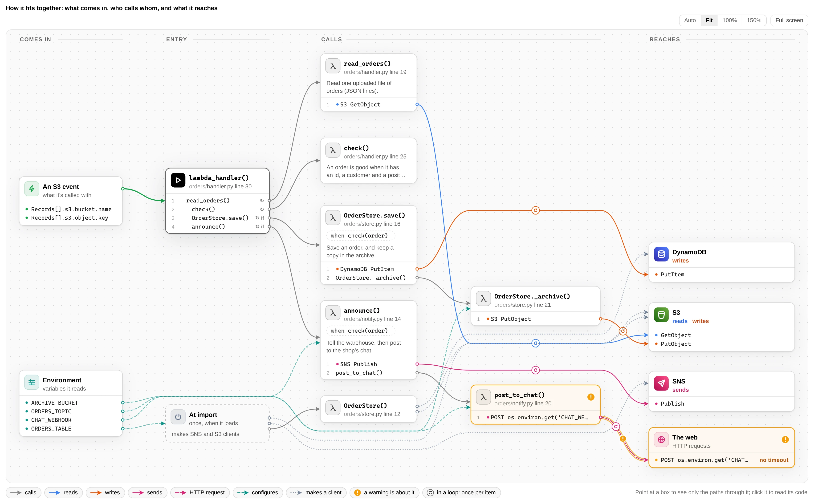Click the sends legend chip
The width and height of the screenshot is (814, 504).
pyautogui.click(x=147, y=492)
